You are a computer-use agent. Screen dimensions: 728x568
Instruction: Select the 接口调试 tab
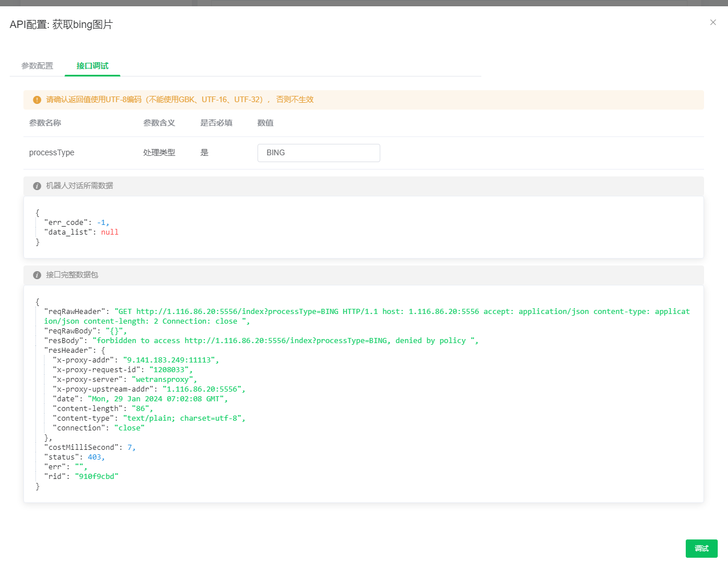92,66
